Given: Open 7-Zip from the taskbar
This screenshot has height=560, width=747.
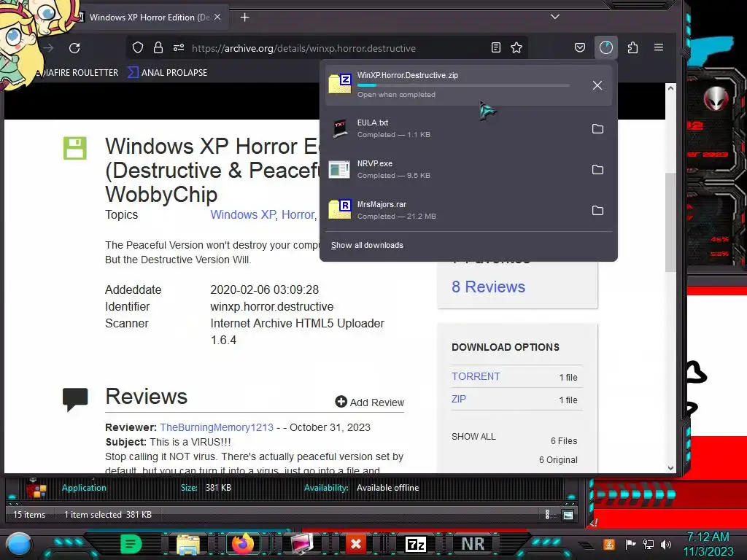Looking at the screenshot, I should [415, 544].
